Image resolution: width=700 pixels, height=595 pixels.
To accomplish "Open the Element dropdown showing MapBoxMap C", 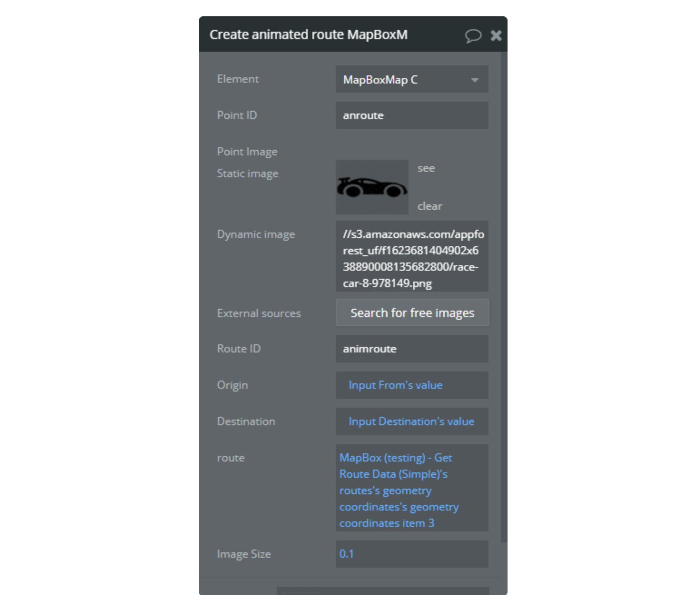I will point(411,79).
